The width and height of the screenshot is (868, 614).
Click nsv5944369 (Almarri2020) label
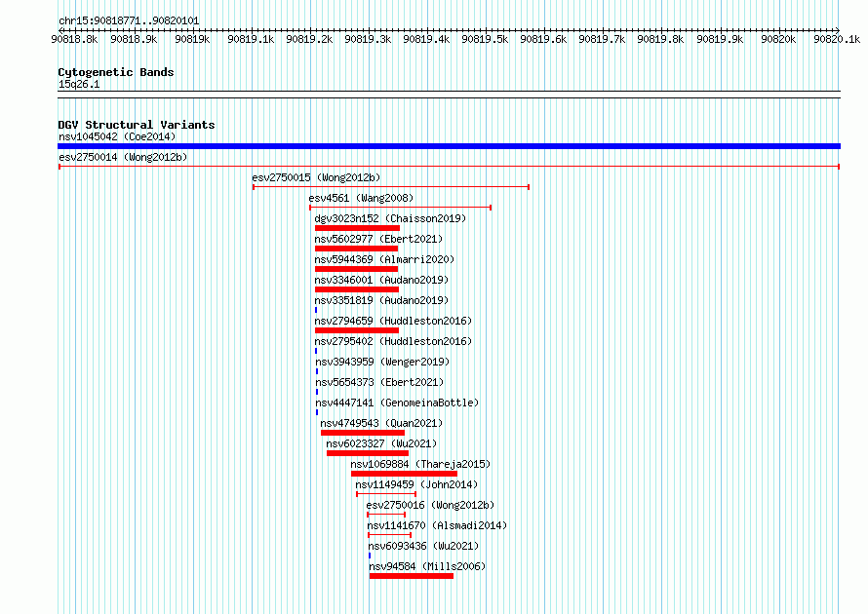point(384,259)
